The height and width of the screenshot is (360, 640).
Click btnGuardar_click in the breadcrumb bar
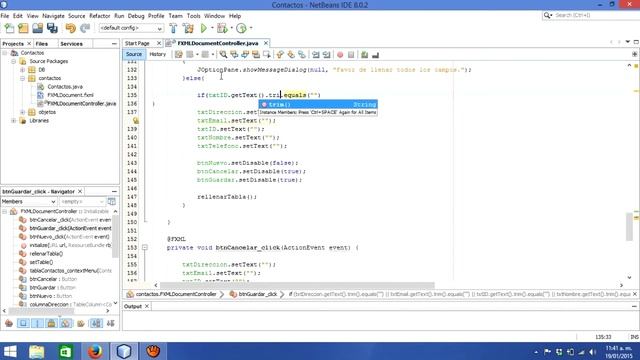(x=258, y=294)
